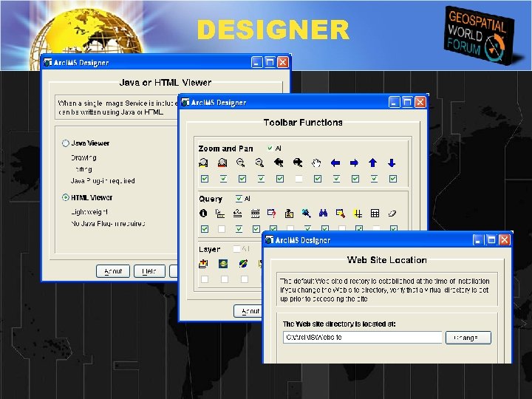The height and width of the screenshot is (399, 532).
Task: Click the blue down arrow pan icon
Action: pos(392,163)
